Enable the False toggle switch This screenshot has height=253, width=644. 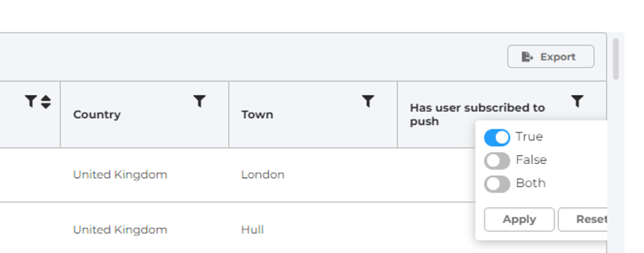(x=497, y=161)
